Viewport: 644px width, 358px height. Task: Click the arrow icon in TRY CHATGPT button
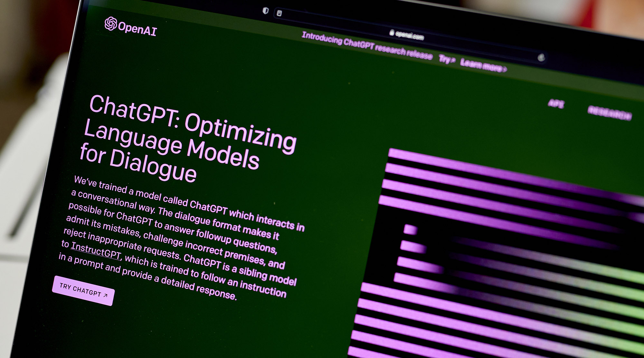pos(105,295)
